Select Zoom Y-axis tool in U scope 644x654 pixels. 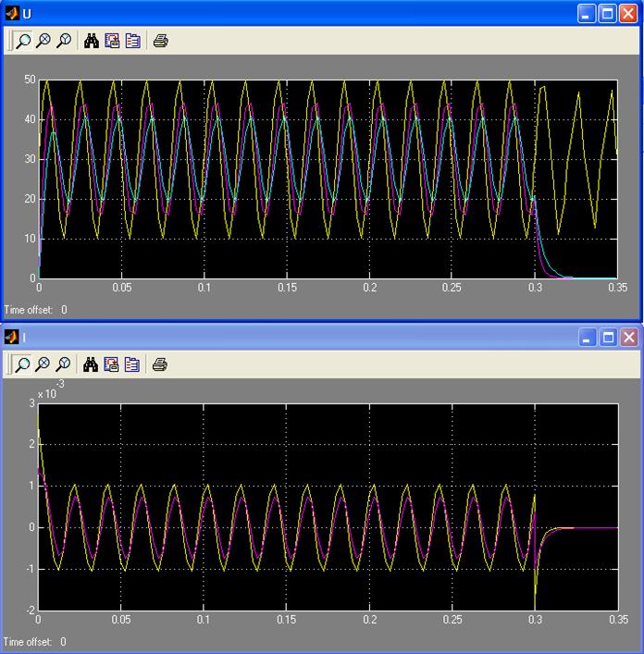tap(64, 41)
